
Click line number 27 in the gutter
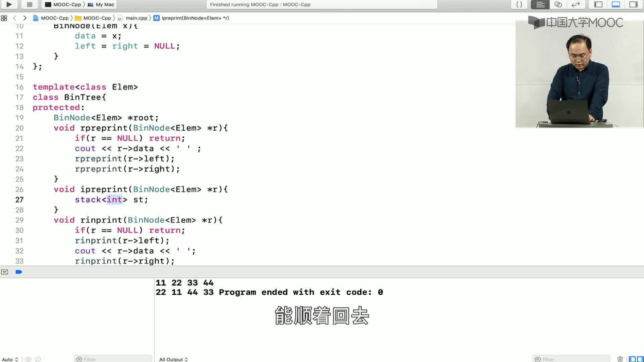19,200
